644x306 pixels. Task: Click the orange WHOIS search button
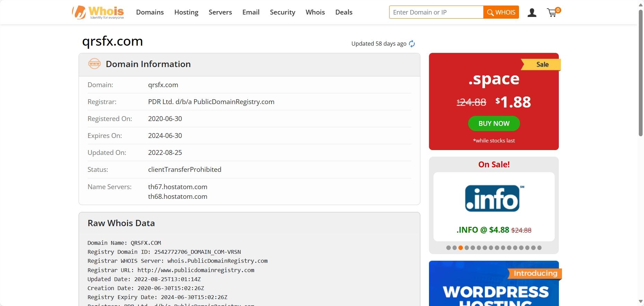point(501,12)
